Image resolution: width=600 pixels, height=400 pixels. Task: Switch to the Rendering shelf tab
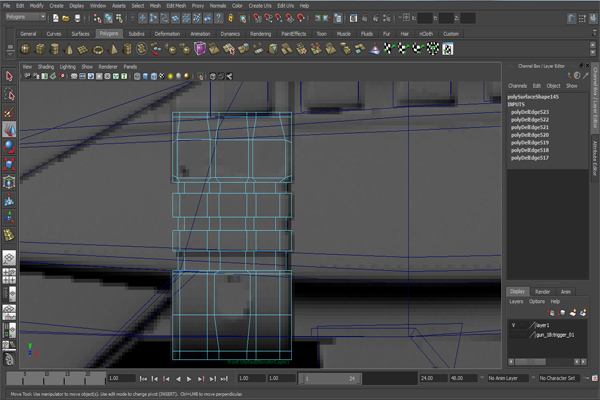click(261, 34)
